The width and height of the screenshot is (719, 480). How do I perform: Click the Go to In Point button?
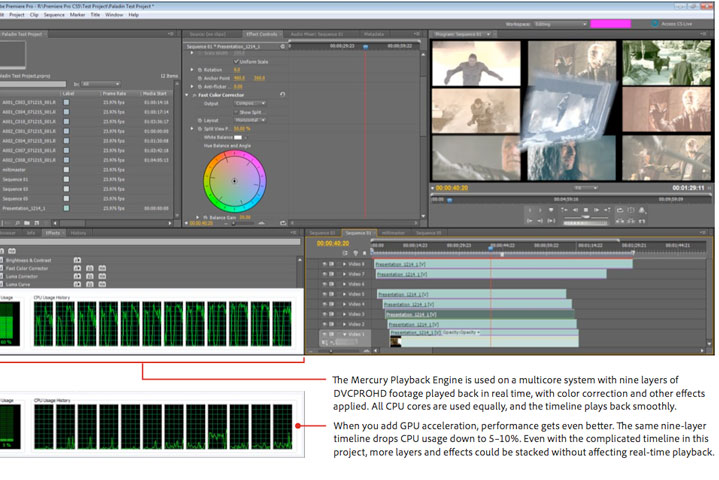pos(530,221)
